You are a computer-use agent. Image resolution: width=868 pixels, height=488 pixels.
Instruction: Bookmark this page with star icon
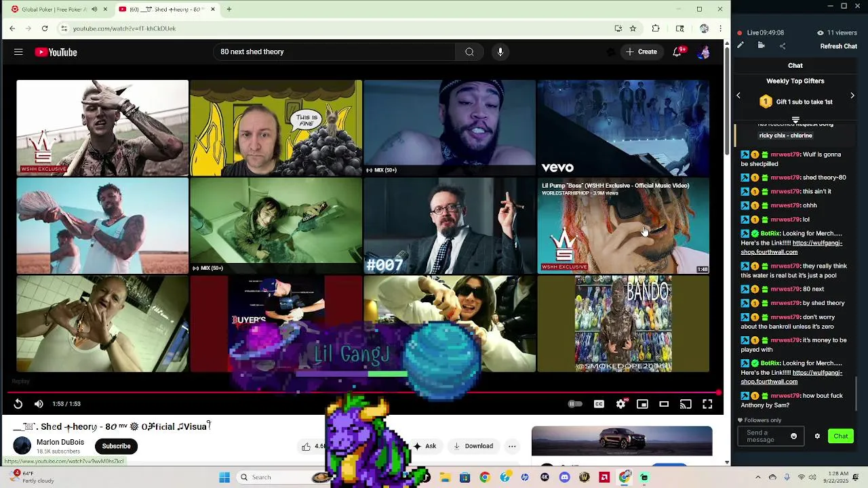(633, 28)
